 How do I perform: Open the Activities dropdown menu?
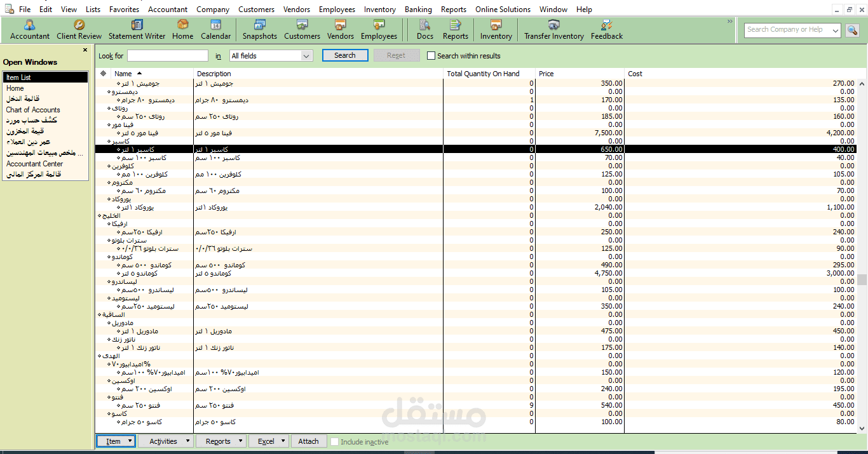coord(166,441)
